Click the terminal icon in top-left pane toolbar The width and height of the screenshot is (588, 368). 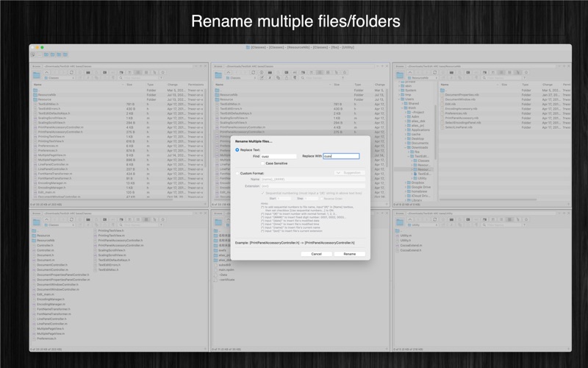pos(88,72)
